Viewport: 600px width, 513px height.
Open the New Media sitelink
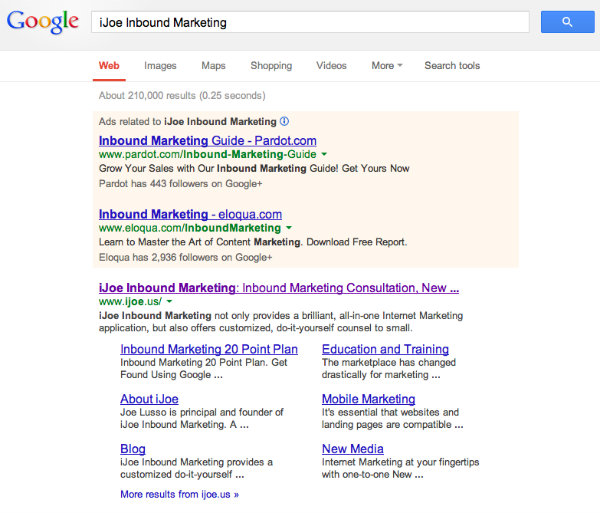(x=353, y=448)
